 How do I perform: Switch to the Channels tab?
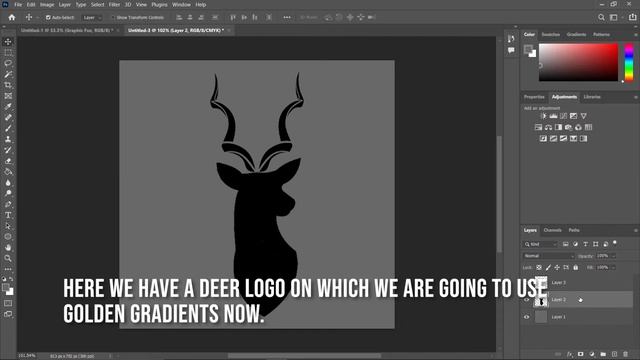pos(553,230)
